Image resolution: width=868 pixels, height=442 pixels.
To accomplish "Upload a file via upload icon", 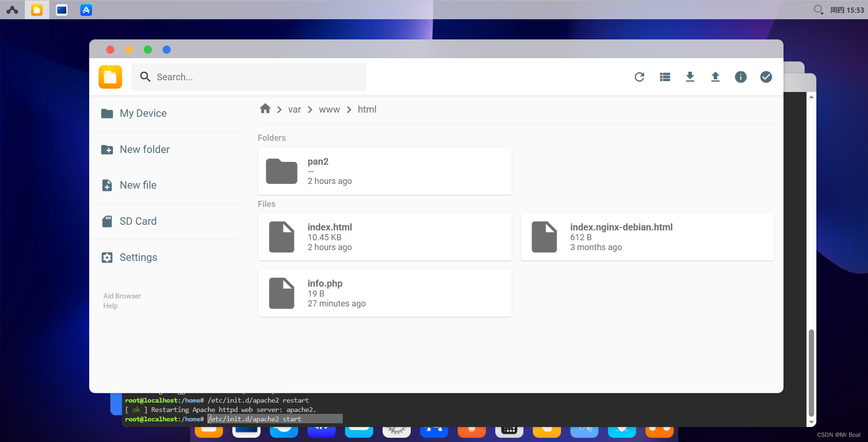I will (x=715, y=76).
